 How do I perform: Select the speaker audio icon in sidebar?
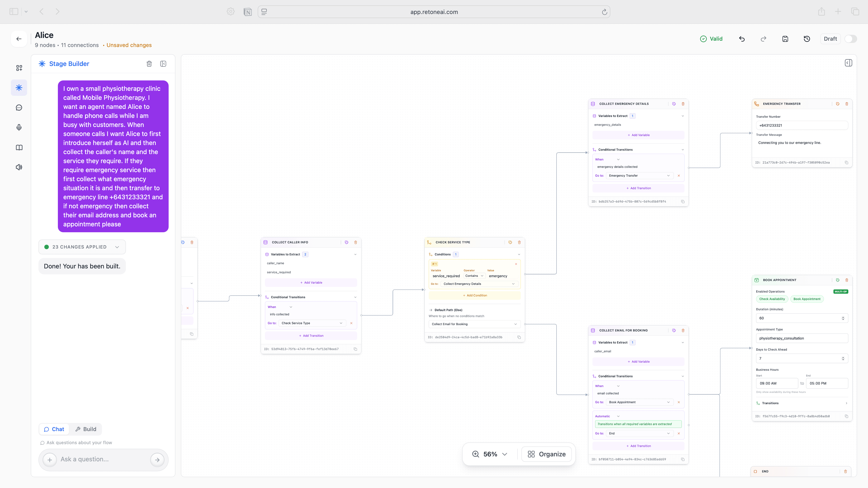pyautogui.click(x=19, y=167)
